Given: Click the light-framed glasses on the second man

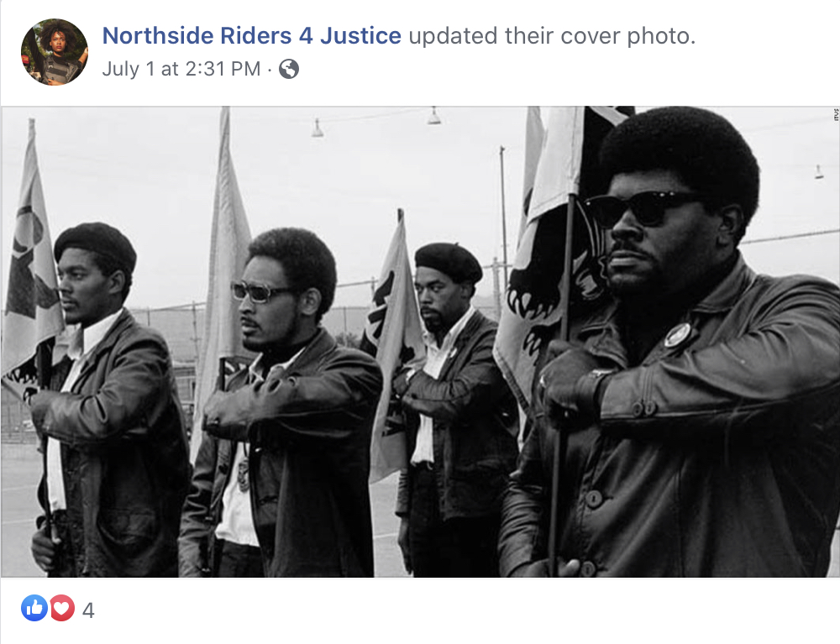Looking at the screenshot, I should [260, 291].
